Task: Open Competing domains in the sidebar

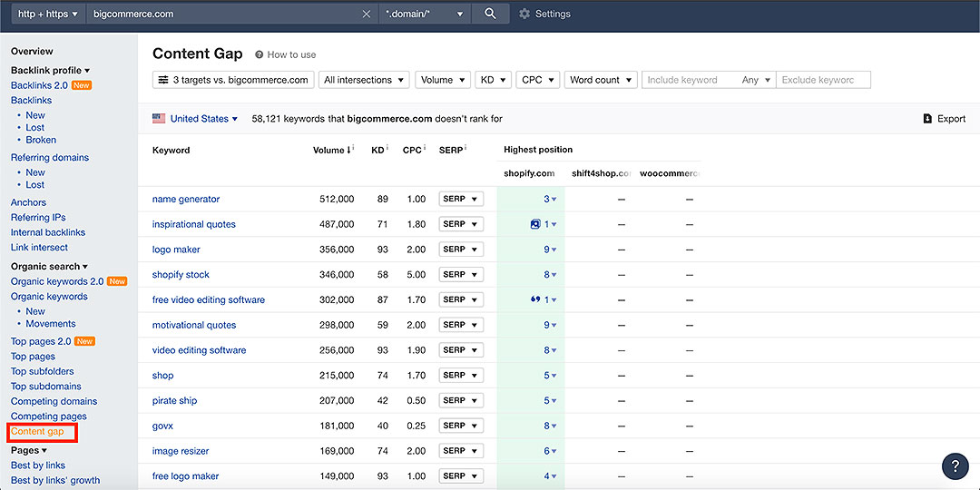Action: (x=54, y=401)
